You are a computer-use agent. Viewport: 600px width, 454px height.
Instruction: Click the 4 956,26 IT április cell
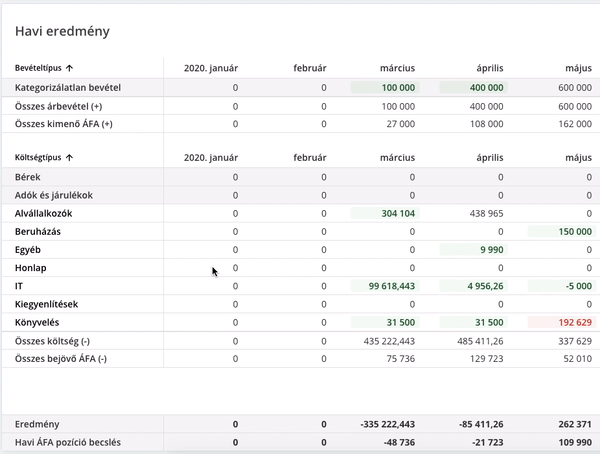pos(473,286)
